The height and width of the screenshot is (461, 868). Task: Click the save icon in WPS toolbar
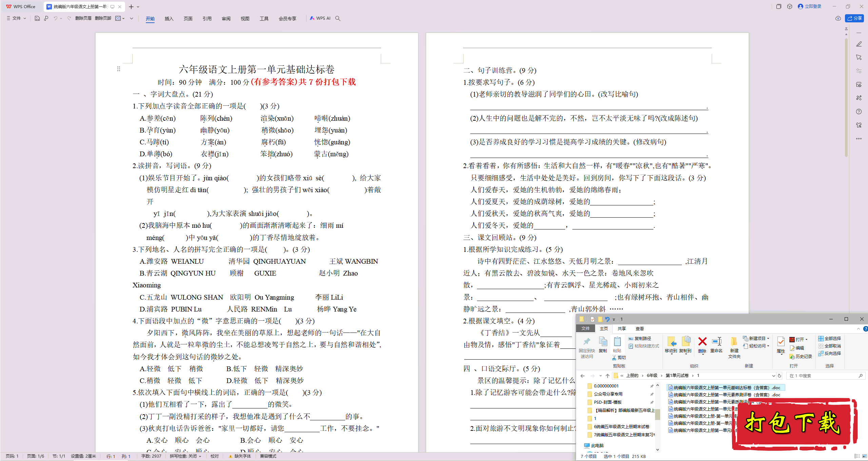pos(37,18)
